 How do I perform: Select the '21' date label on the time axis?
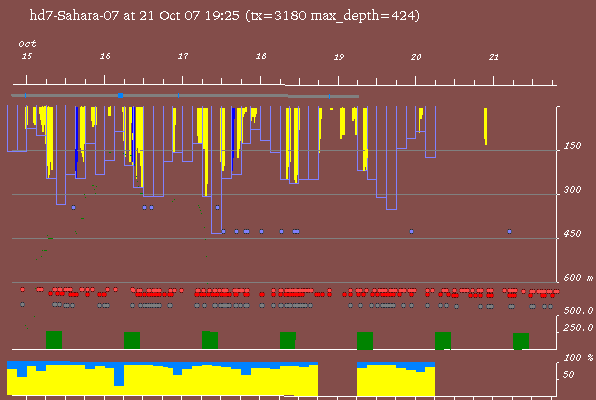point(494,57)
